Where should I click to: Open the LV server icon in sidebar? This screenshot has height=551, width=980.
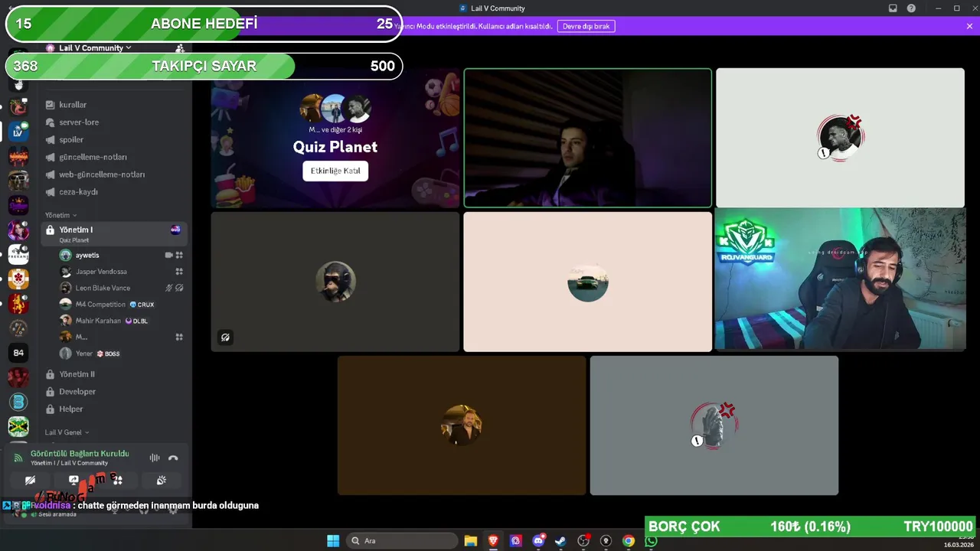pyautogui.click(x=18, y=132)
